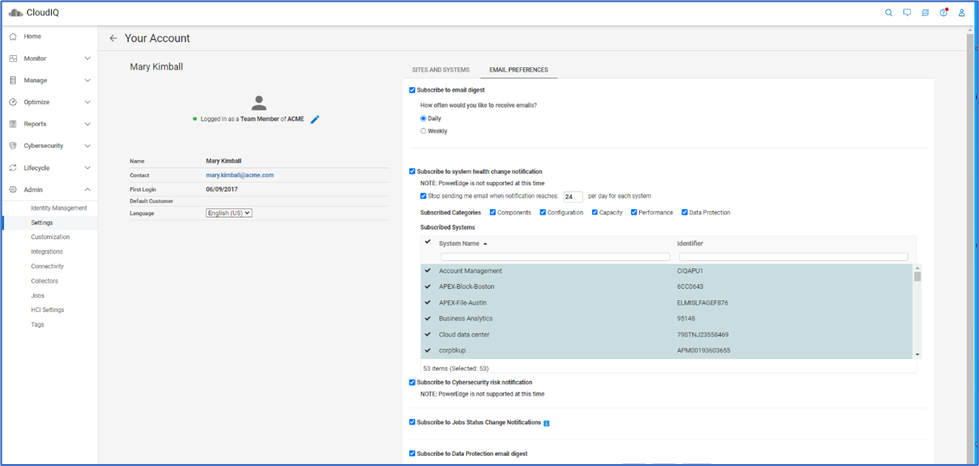The height and width of the screenshot is (466, 979).
Task: Open the feedback chat bubble icon
Action: pyautogui.click(x=907, y=13)
